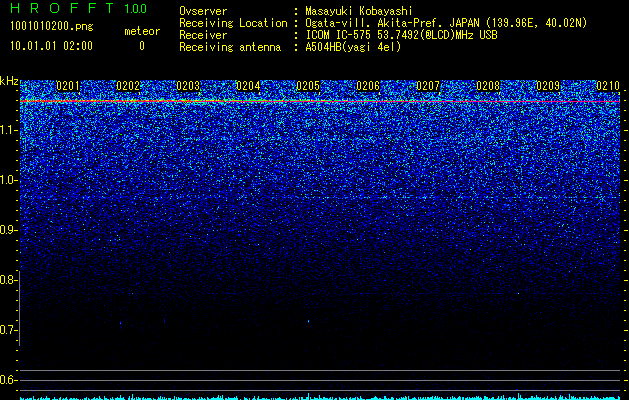Select the time marker 0207

click(428, 86)
